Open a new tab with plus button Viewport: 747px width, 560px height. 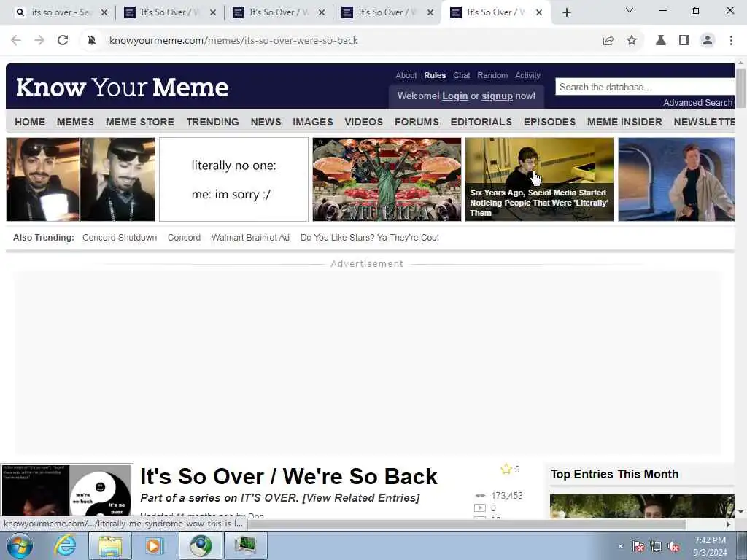tap(566, 12)
